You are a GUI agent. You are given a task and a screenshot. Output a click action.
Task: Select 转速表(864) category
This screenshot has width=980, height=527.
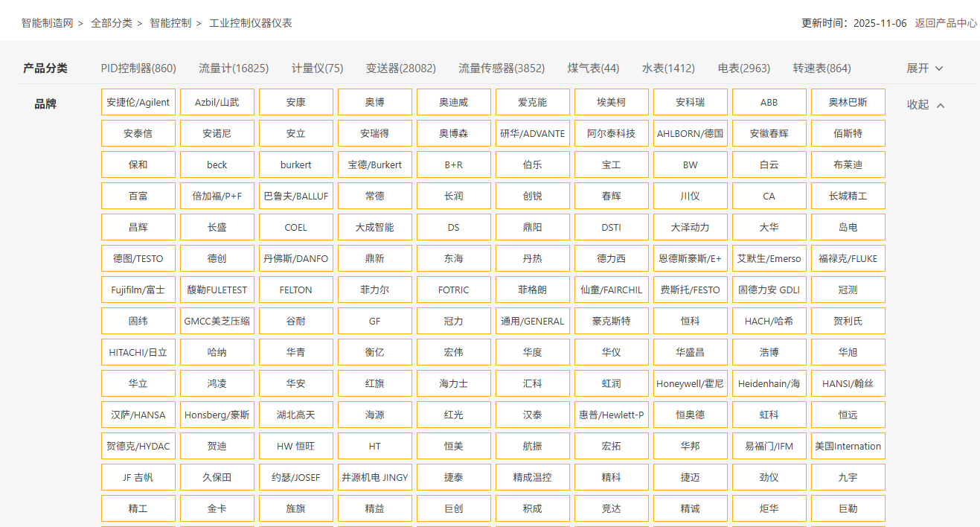click(822, 68)
